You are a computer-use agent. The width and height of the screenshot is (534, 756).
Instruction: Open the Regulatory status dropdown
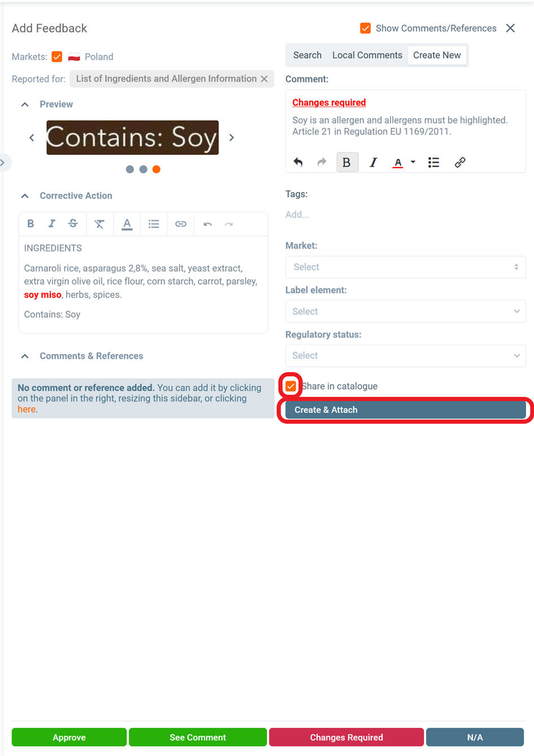405,356
